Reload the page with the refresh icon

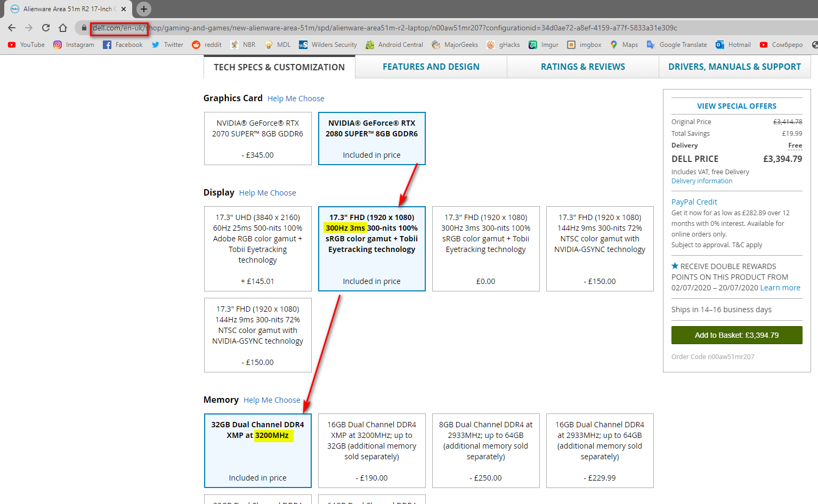tap(46, 28)
